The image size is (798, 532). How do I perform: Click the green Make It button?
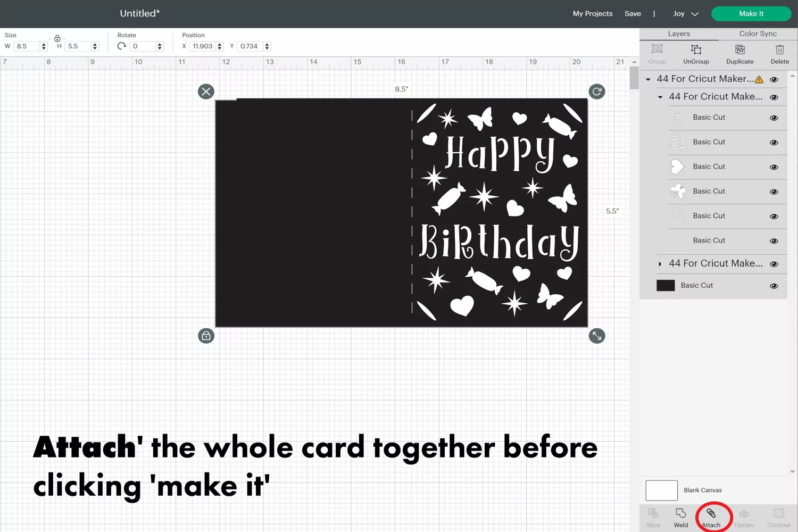pos(751,14)
